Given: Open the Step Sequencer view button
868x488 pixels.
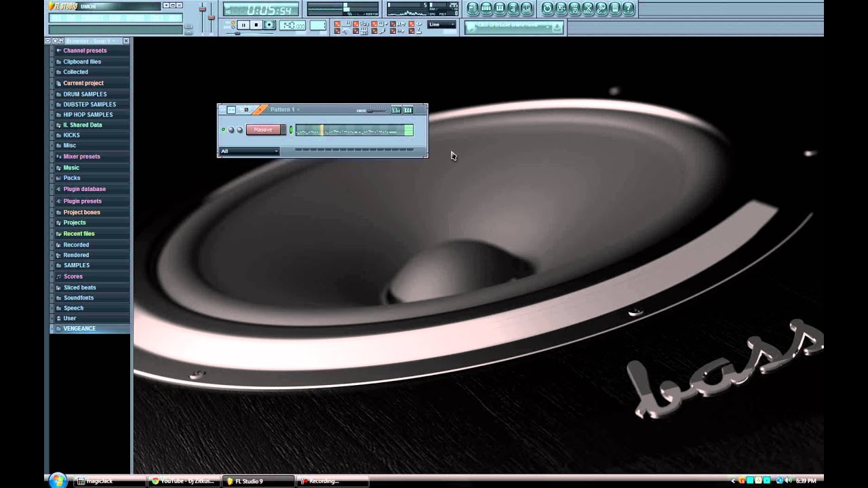Looking at the screenshot, I should 486,9.
